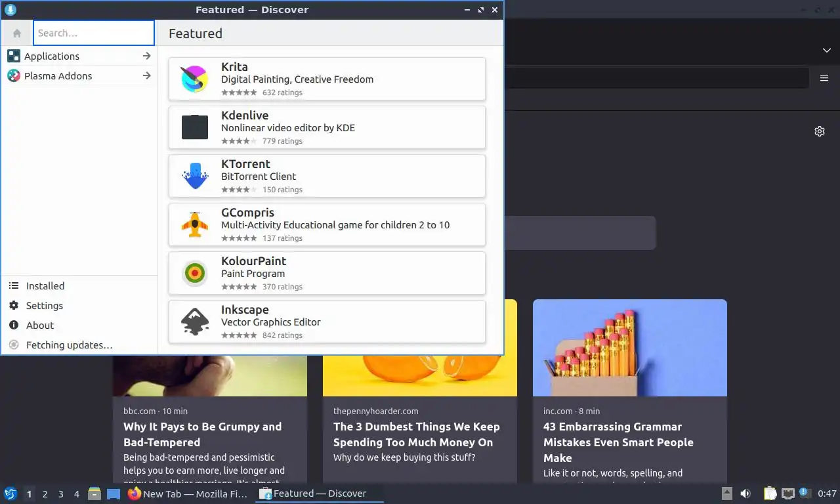Select the Discover taskbar entry
This screenshot has height=504, width=840.
pos(320,494)
